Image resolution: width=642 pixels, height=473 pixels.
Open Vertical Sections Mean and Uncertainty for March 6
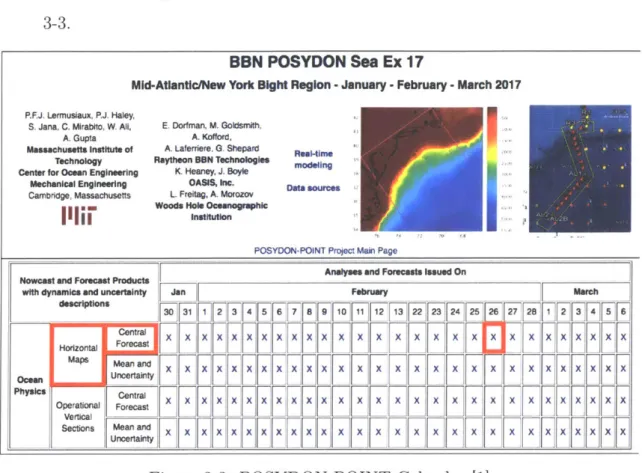[x=623, y=432]
